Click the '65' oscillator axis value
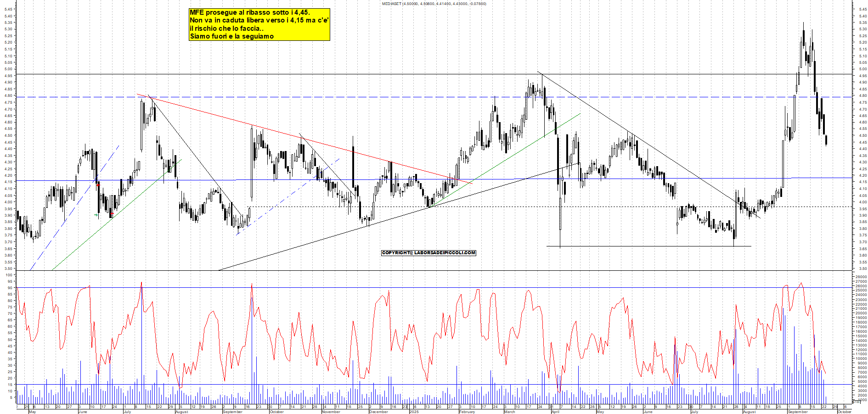 pyautogui.click(x=10, y=320)
